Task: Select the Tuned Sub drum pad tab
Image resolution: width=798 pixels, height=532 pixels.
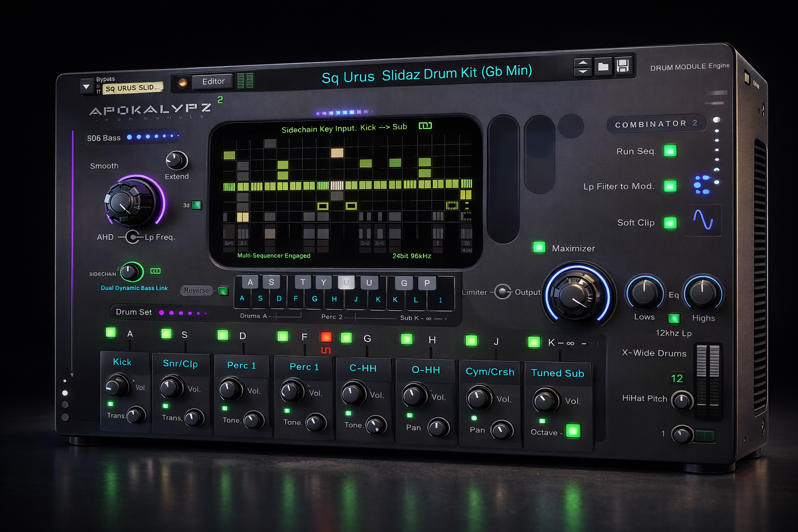Action: point(557,373)
